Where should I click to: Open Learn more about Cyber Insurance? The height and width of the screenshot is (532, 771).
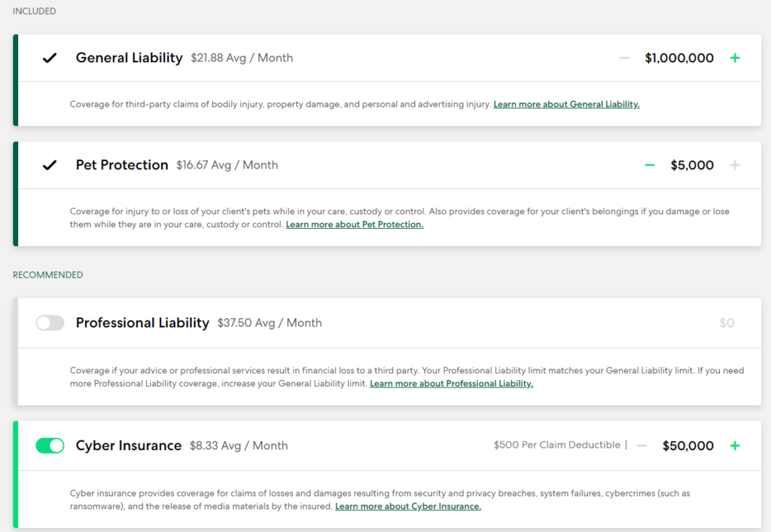[x=407, y=506]
